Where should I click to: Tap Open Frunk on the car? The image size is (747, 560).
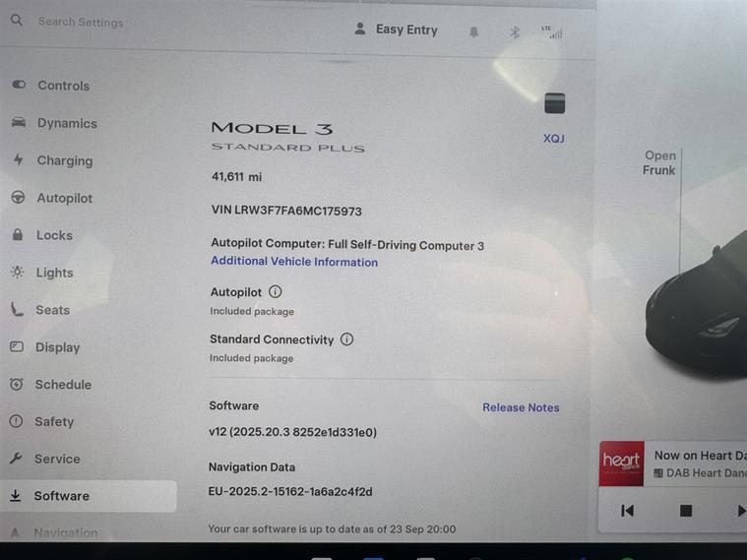pyautogui.click(x=659, y=163)
